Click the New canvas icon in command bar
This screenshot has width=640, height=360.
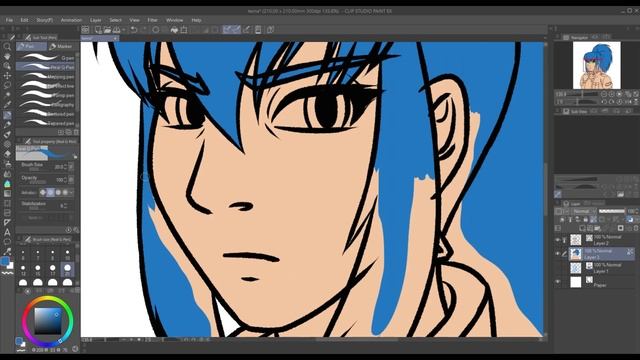98,29
